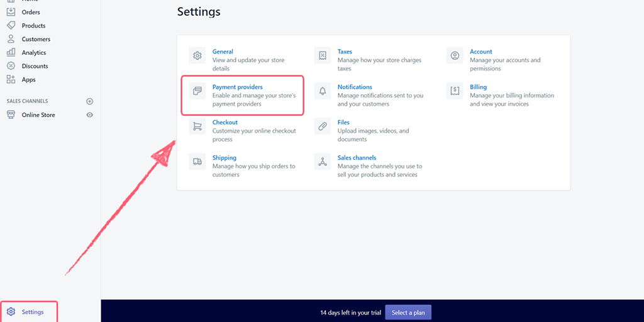Click 'Customize your online checkout process' text
The image size is (644, 322).
point(254,135)
